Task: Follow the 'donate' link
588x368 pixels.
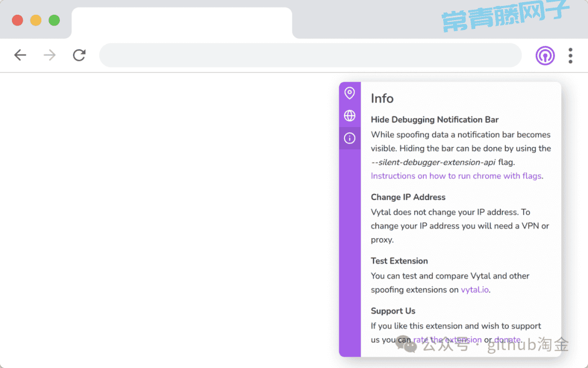Action: pyautogui.click(x=507, y=340)
